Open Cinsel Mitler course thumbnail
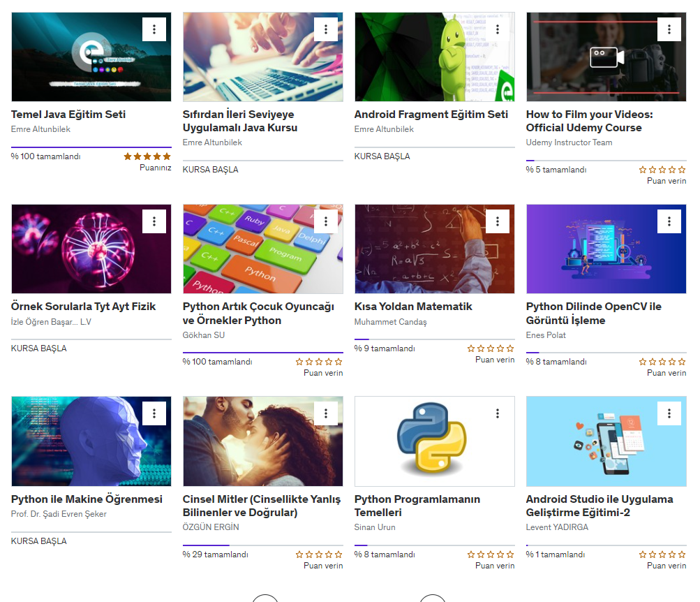Screen dimensions: 700x602 [x=263, y=441]
